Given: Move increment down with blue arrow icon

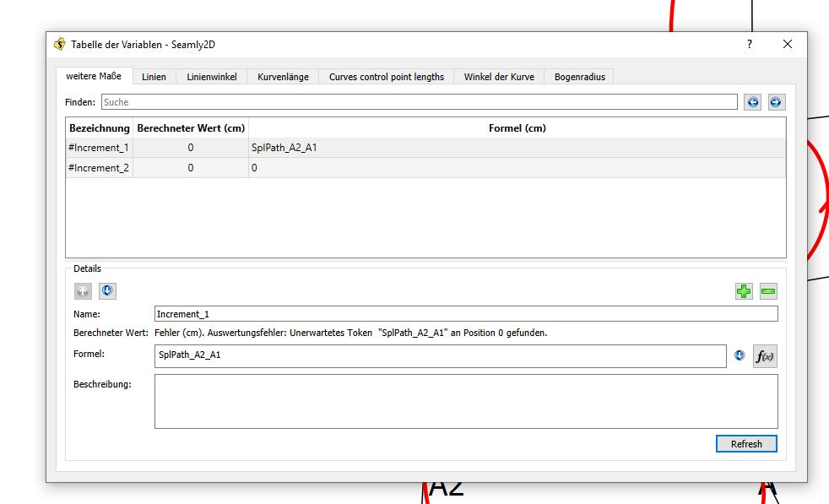Looking at the screenshot, I should coord(107,291).
